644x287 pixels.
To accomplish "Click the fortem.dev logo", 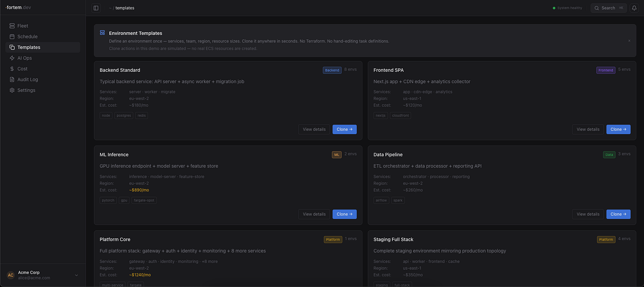I will (x=18, y=8).
